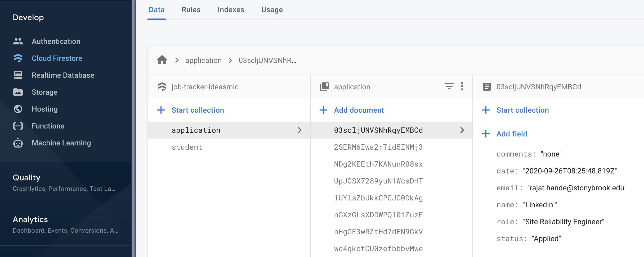The image size is (644, 257).
Task: Open Storage in the sidebar
Action: [x=44, y=92]
